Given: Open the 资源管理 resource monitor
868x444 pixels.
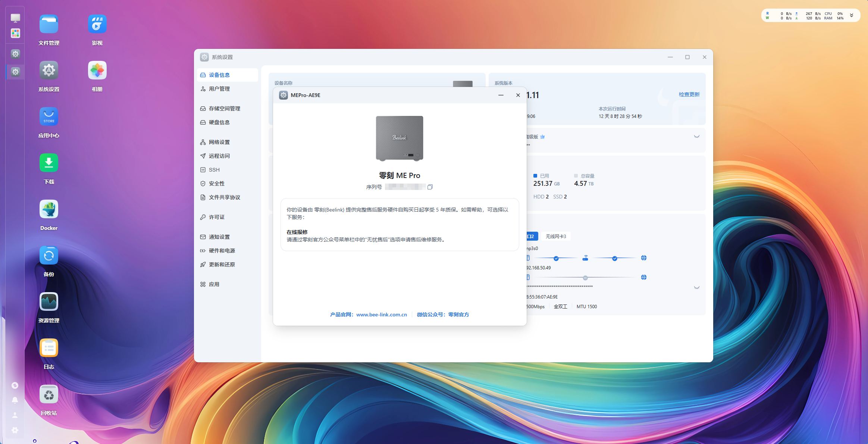Looking at the screenshot, I should click(48, 301).
